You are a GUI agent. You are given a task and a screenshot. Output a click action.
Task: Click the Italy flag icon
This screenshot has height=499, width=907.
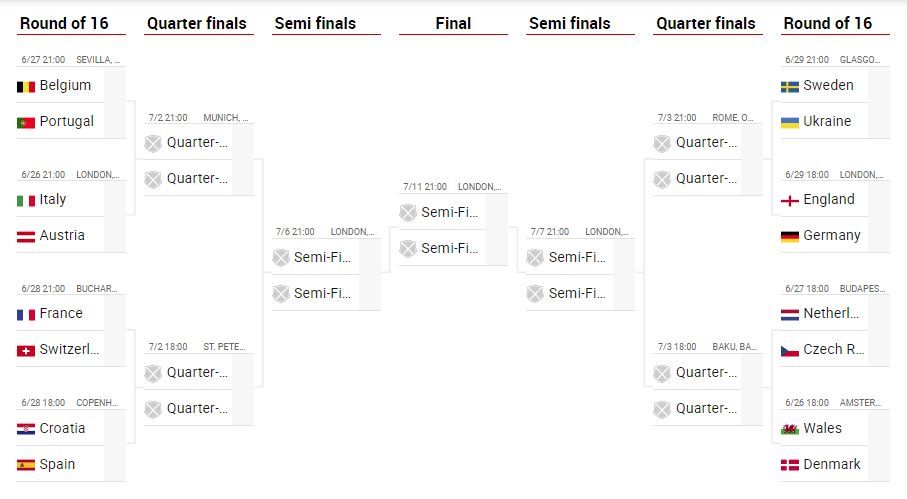pos(26,200)
